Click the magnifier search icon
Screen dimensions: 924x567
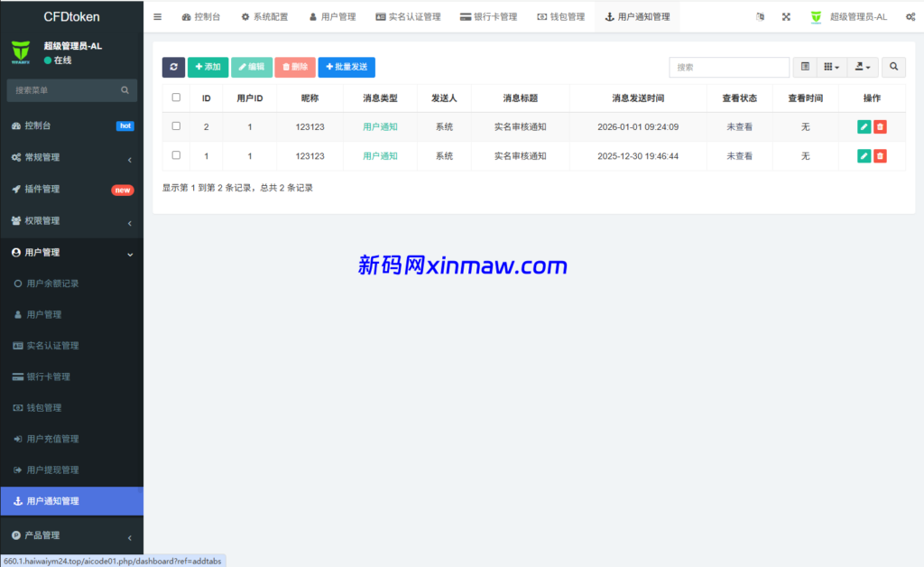pos(893,67)
